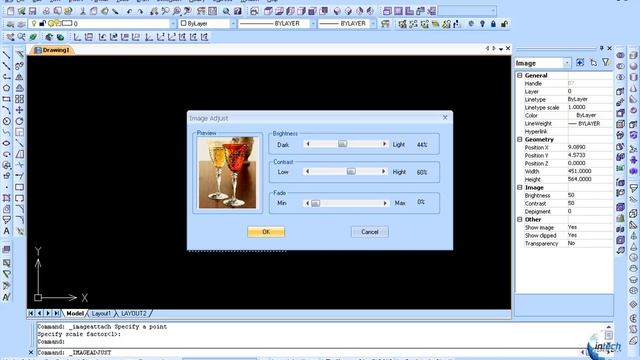Select the Text 'A' tool
Viewport: 640px width, 360px height.
click(x=6, y=231)
